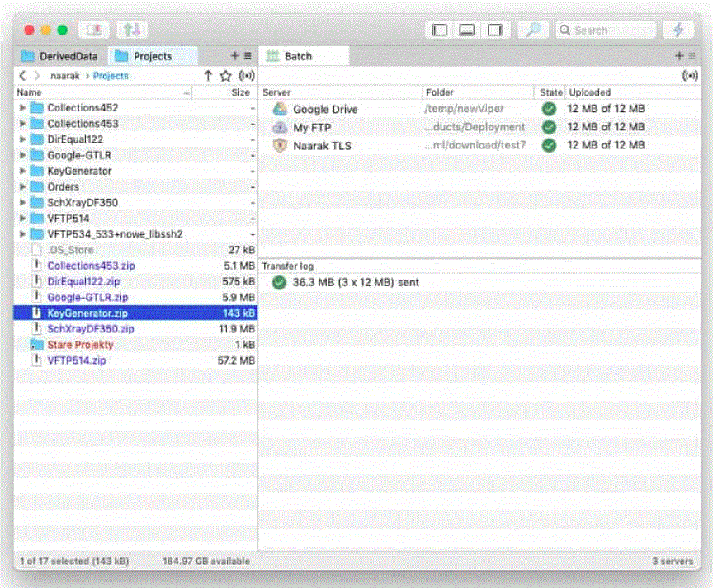Image resolution: width=713 pixels, height=588 pixels.
Task: Sort by the Name column header
Action: (x=103, y=92)
